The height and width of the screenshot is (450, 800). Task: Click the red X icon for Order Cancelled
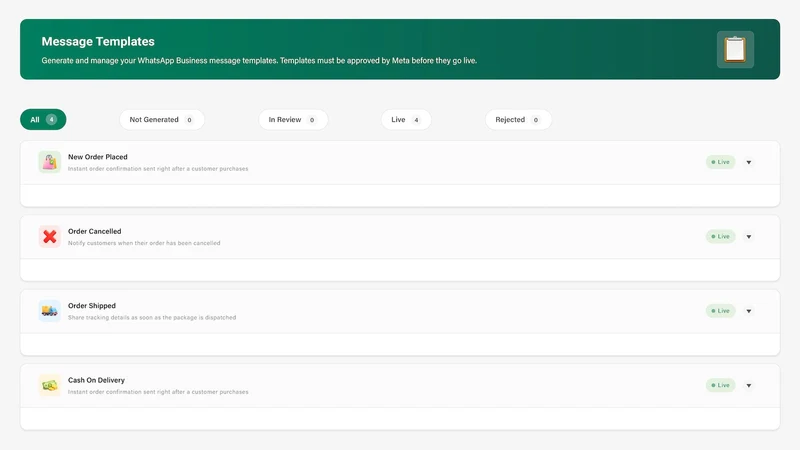pyautogui.click(x=49, y=237)
